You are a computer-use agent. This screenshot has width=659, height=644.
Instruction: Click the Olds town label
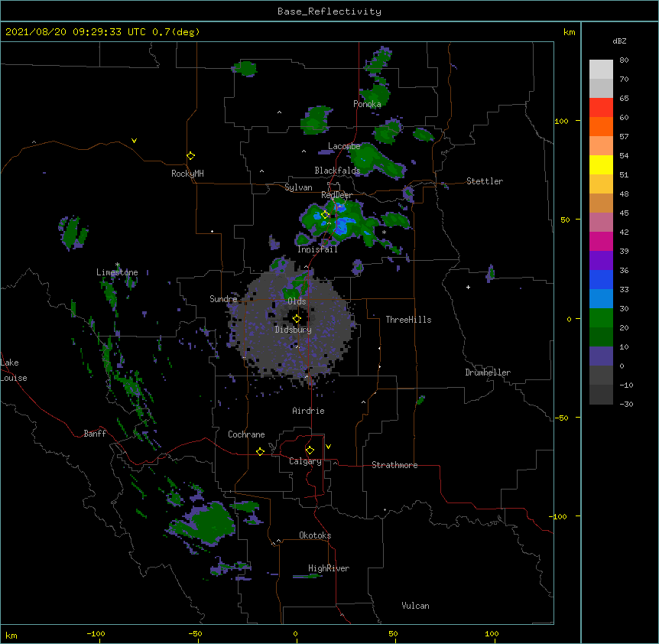(297, 301)
